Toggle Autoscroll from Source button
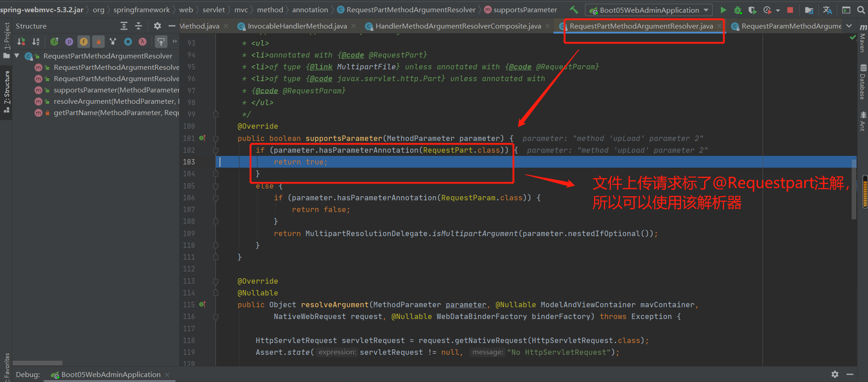This screenshot has height=382, width=868. 161,42
